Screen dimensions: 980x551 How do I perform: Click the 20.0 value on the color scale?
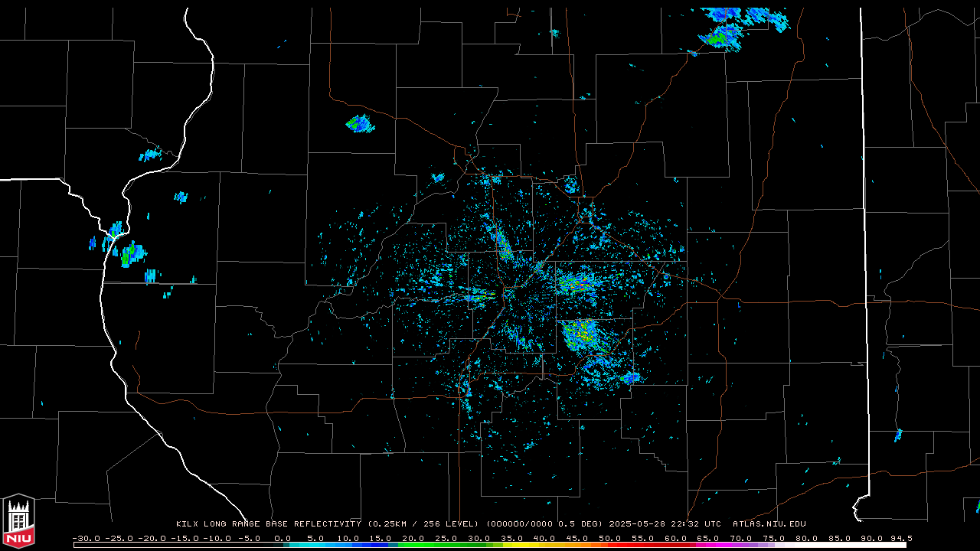coord(413,539)
